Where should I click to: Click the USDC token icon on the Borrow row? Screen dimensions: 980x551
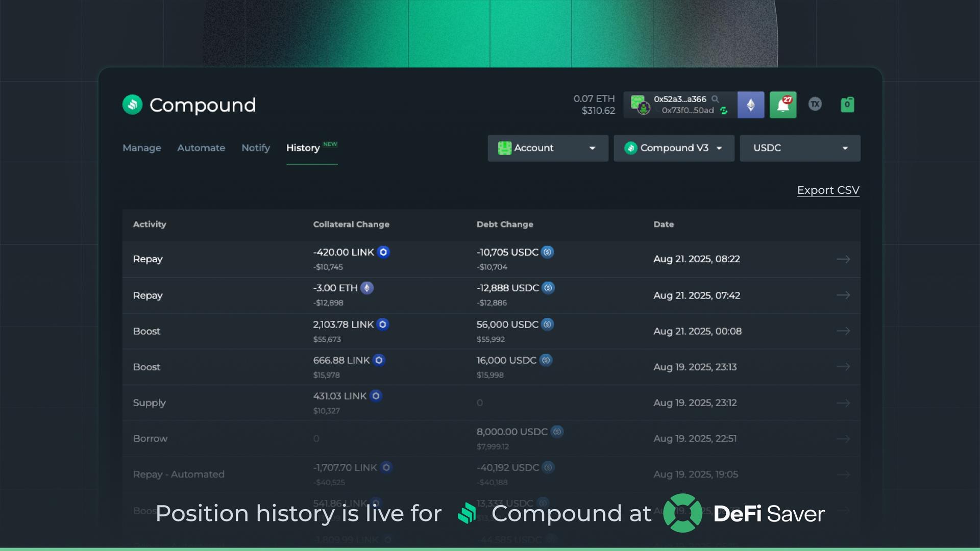pos(558,432)
